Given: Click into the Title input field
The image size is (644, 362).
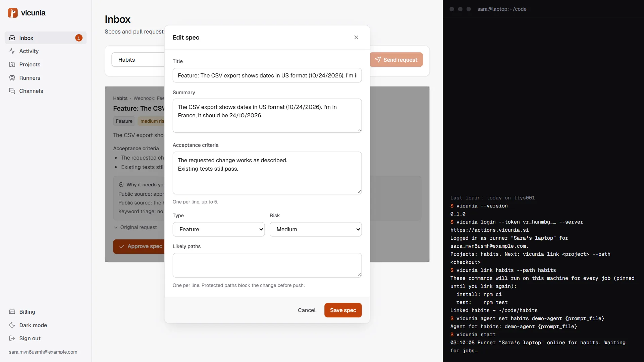Looking at the screenshot, I should (267, 75).
